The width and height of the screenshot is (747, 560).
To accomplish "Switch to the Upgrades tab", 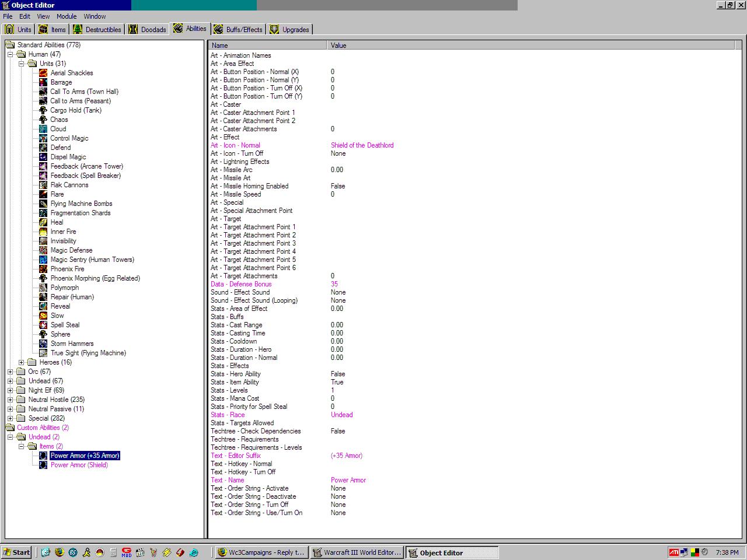I will (289, 29).
